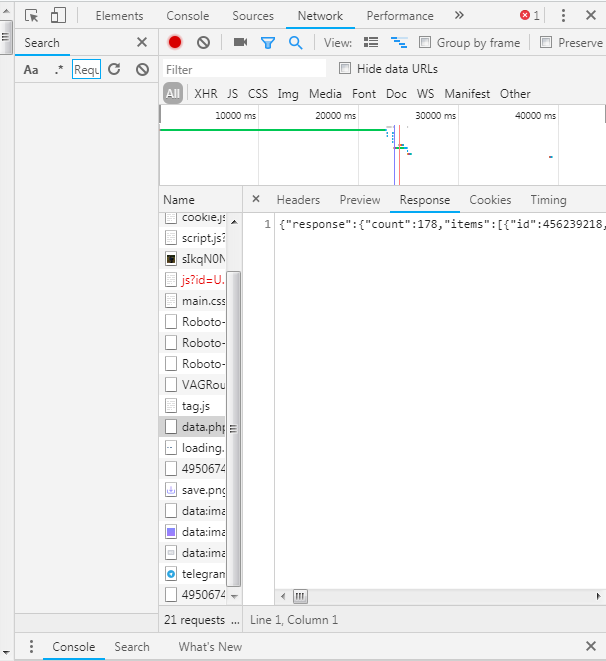
Task: Open the What's New drawer tab
Action: point(210,647)
